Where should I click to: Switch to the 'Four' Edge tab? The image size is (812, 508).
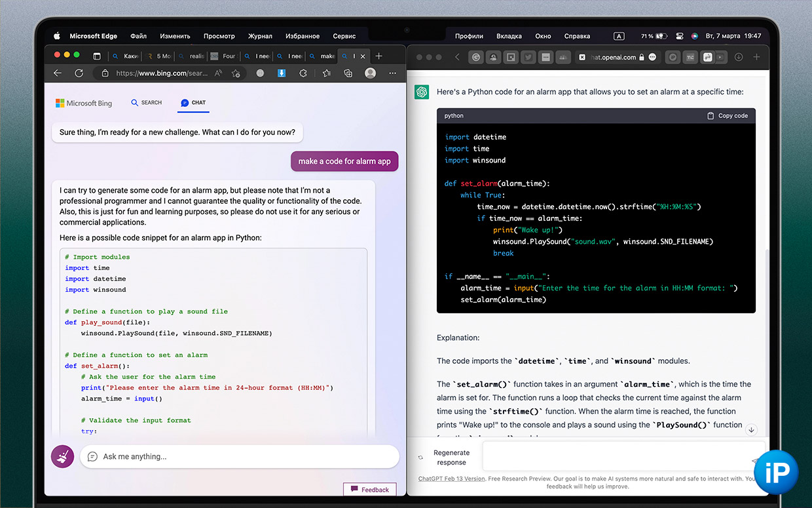(225, 56)
